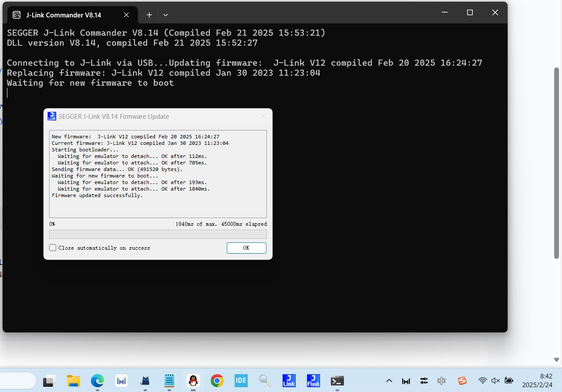Image resolution: width=562 pixels, height=392 pixels.
Task: Click the taskbar search box
Action: [17, 381]
